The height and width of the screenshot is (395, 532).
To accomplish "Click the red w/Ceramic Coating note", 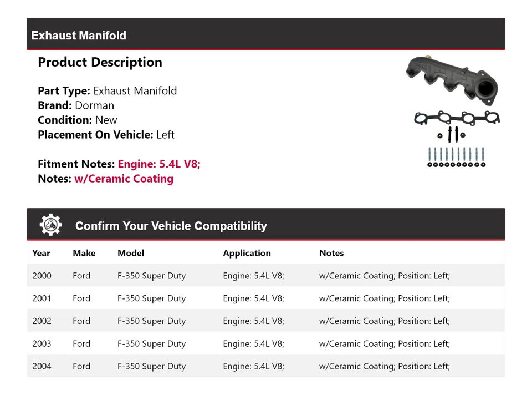I will tap(124, 179).
